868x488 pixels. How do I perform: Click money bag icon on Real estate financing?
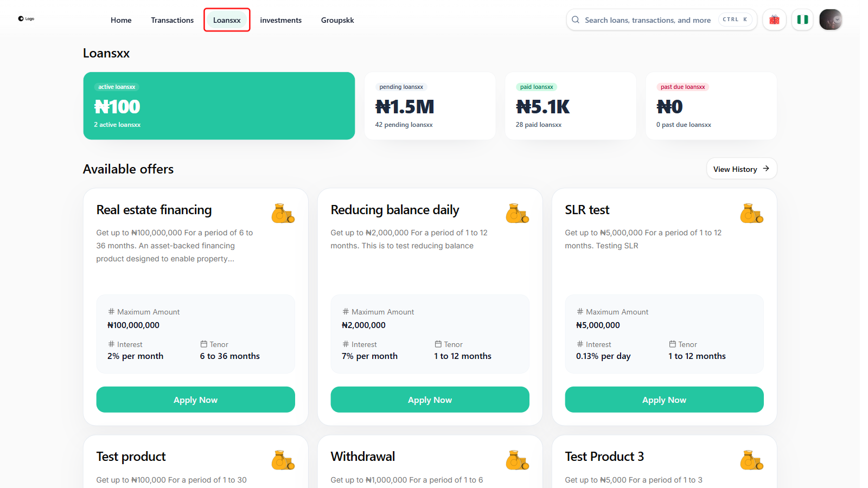pyautogui.click(x=283, y=213)
